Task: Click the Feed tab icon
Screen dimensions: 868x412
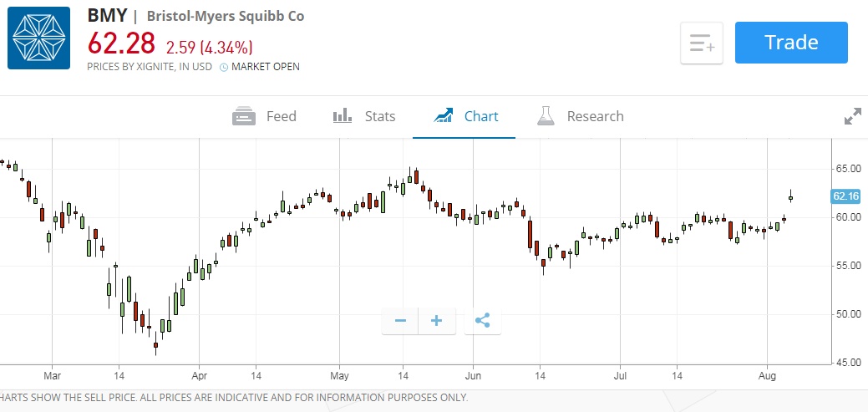Action: [x=244, y=116]
